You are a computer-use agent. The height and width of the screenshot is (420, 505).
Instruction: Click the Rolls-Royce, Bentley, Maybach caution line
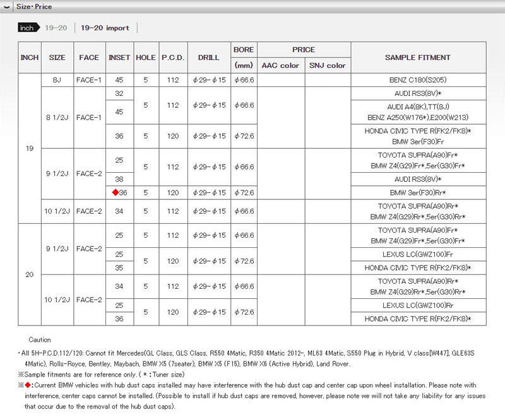click(x=187, y=364)
